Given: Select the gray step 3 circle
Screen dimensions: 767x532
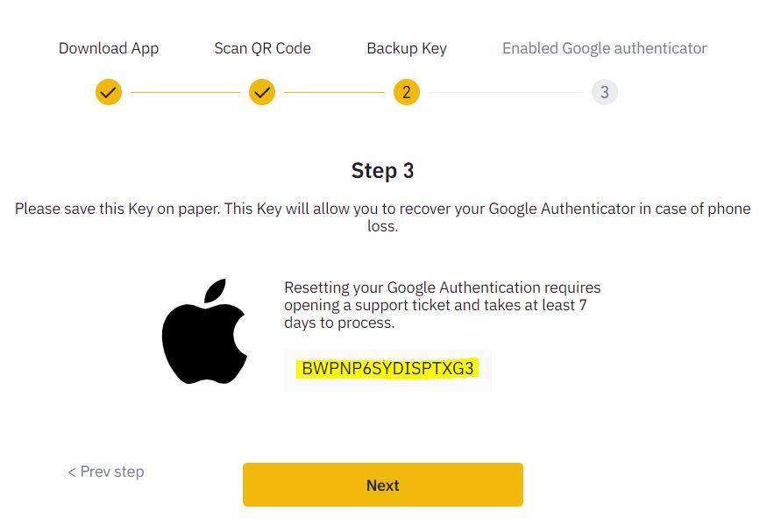Looking at the screenshot, I should tap(605, 92).
